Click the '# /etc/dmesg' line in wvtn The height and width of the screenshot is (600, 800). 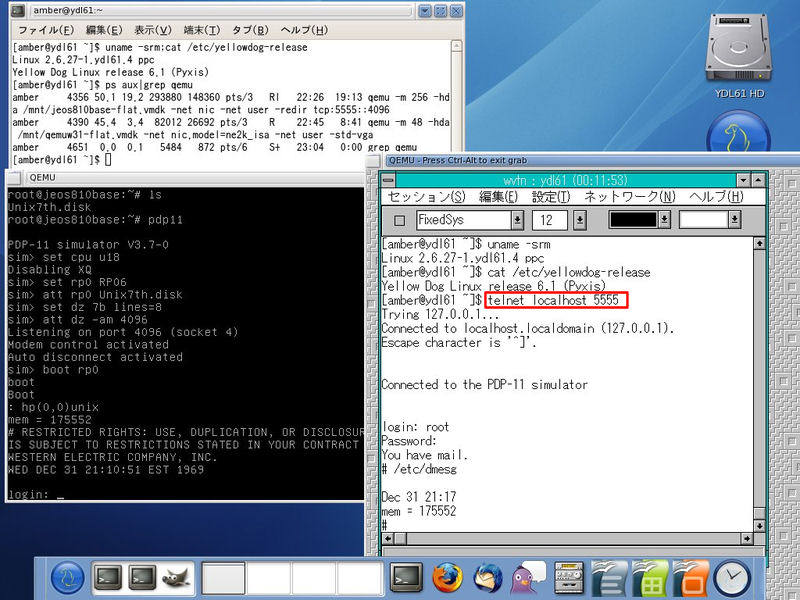pos(419,469)
